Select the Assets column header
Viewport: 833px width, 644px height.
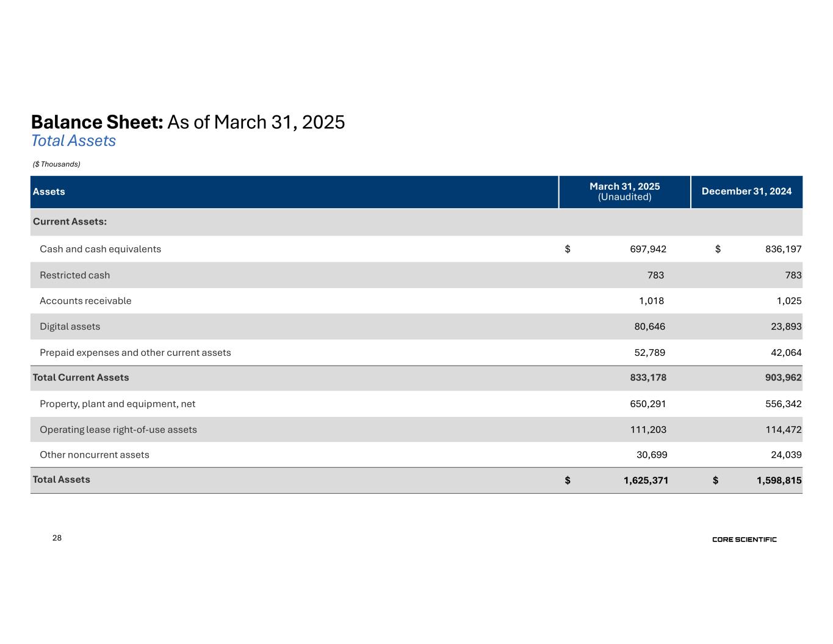coord(49,192)
